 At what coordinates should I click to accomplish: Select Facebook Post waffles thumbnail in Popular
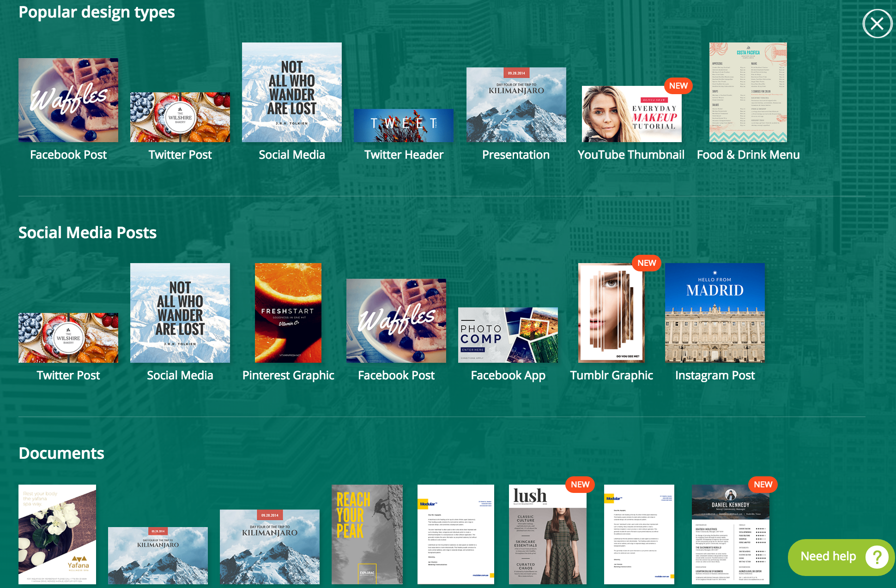[x=68, y=100]
